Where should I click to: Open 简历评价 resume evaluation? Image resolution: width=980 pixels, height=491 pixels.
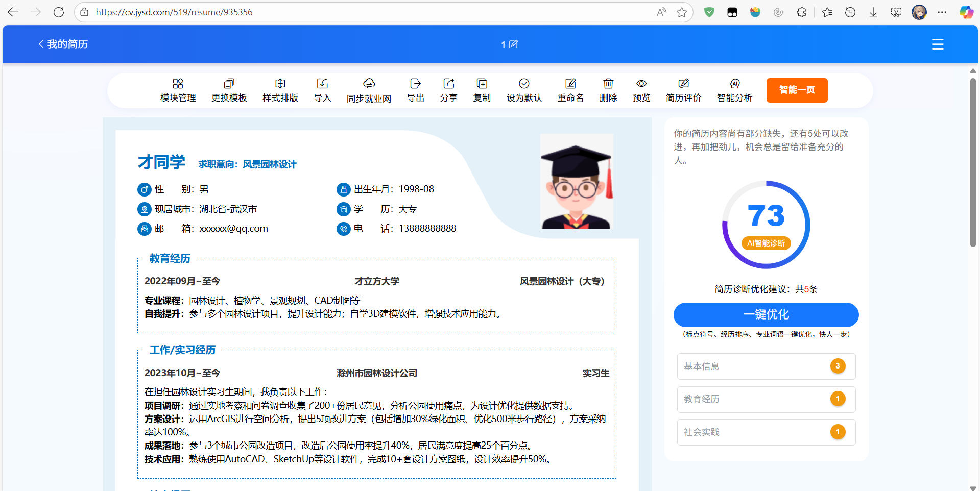pos(683,90)
